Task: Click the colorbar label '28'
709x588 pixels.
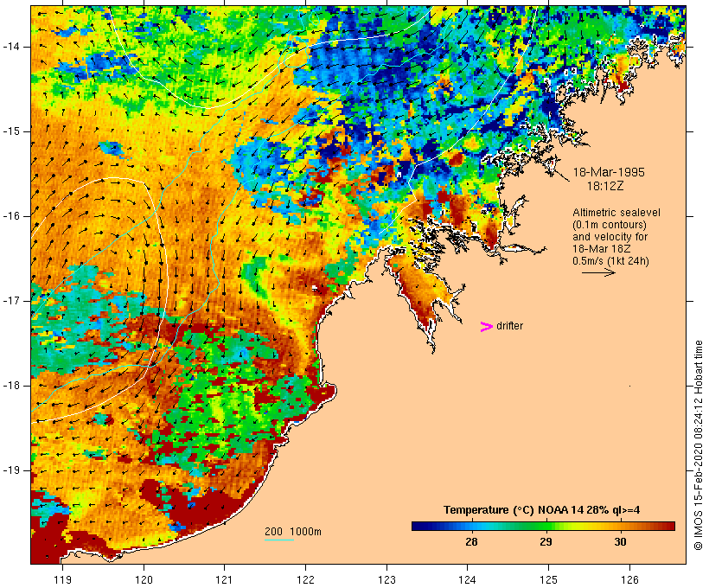Action: point(471,541)
